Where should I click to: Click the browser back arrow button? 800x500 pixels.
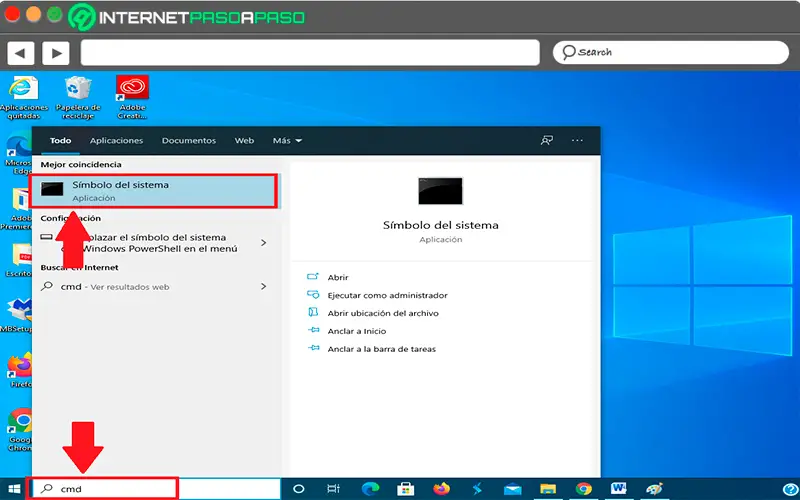pos(20,53)
